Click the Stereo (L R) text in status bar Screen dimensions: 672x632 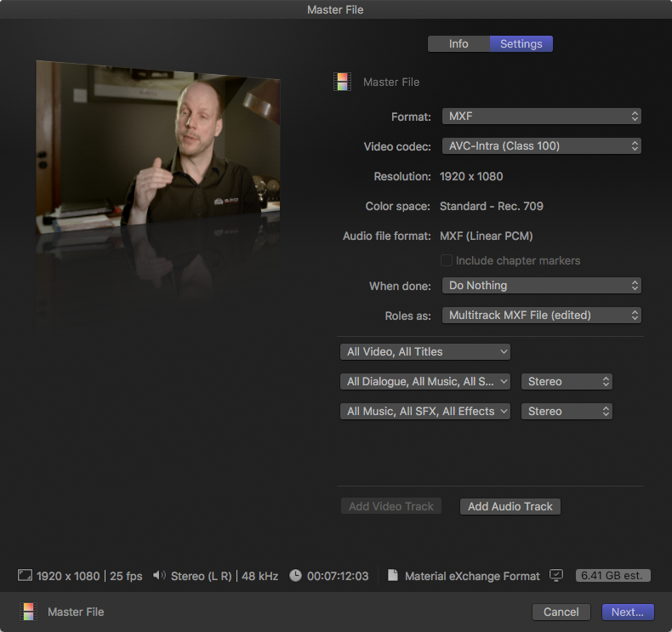202,576
